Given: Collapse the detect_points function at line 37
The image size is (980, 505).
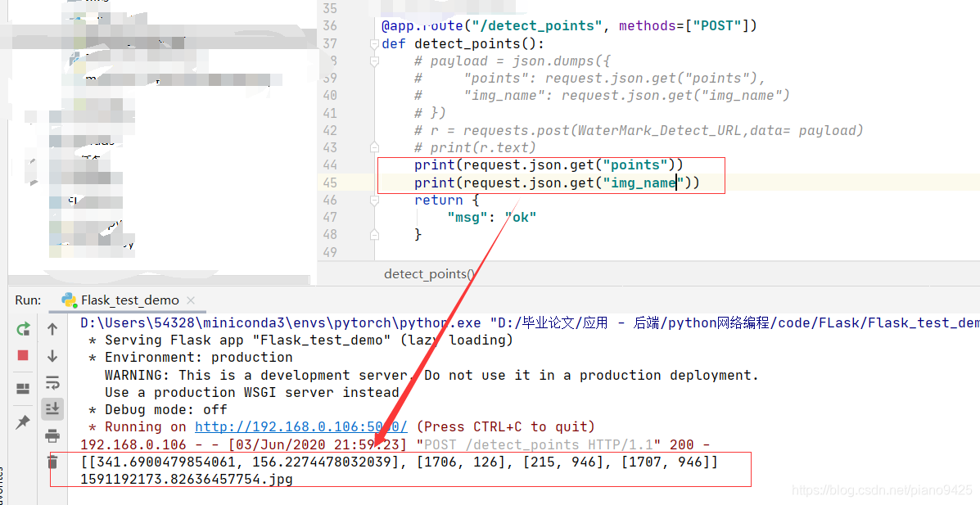Looking at the screenshot, I should [x=374, y=43].
